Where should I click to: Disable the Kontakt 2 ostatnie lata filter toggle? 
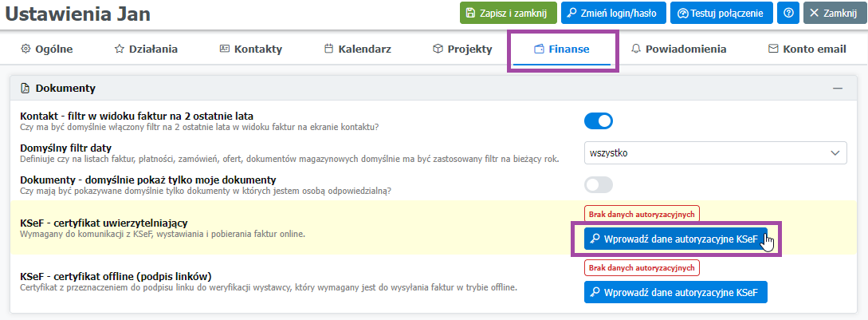tap(599, 121)
